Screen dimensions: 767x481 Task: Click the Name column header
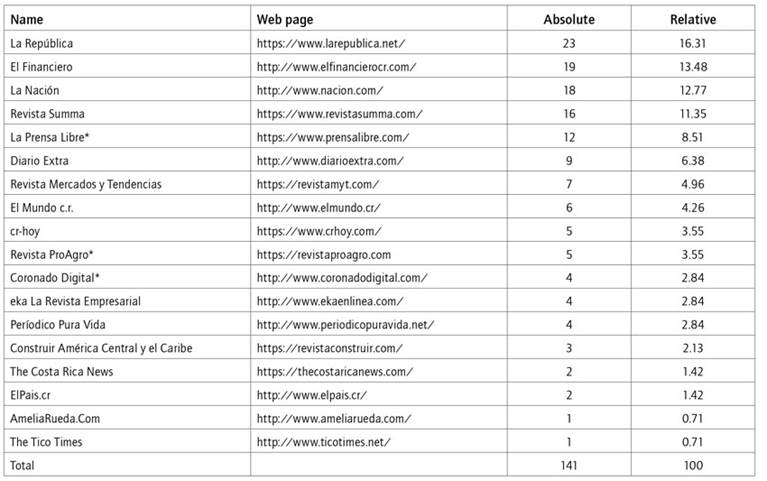pos(27,19)
